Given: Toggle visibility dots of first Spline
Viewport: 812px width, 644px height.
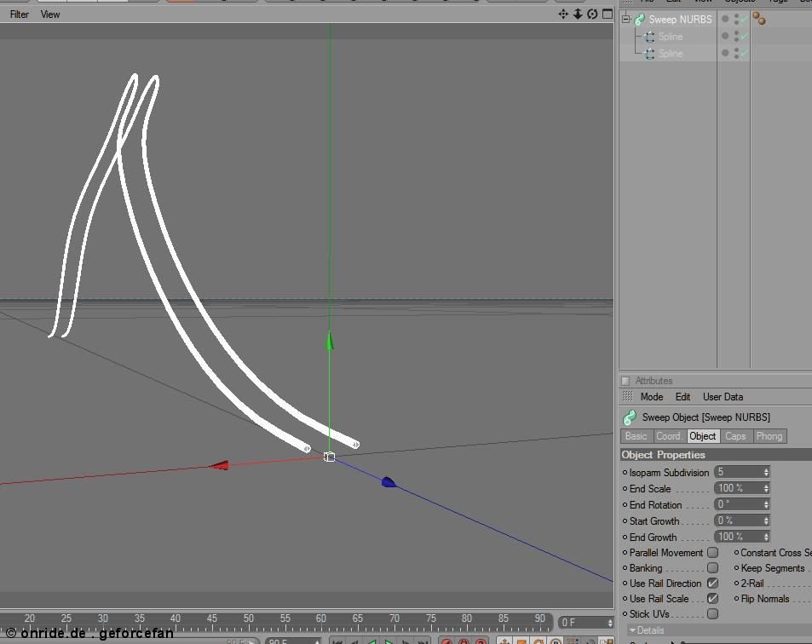Looking at the screenshot, I should (736, 37).
